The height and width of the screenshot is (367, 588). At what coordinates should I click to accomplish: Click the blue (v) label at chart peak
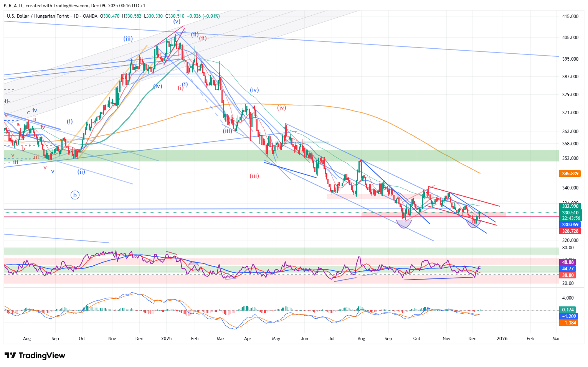click(177, 21)
